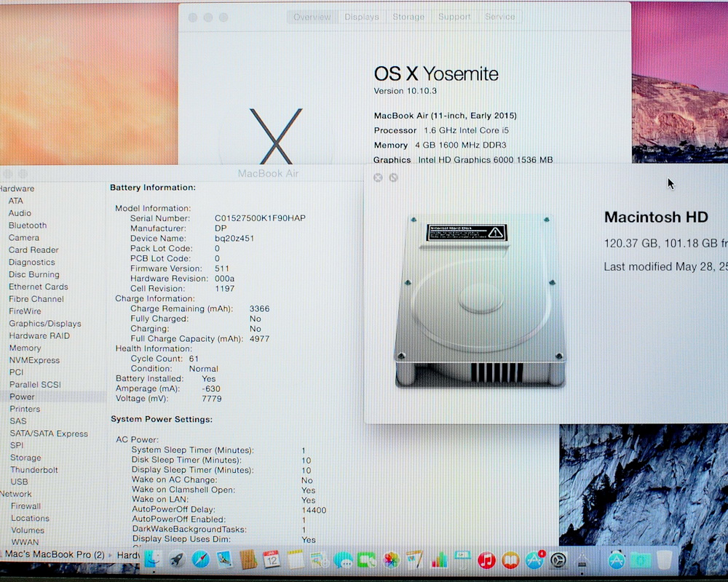
Task: Open the Storage tab in About This Mac
Action: [x=408, y=17]
